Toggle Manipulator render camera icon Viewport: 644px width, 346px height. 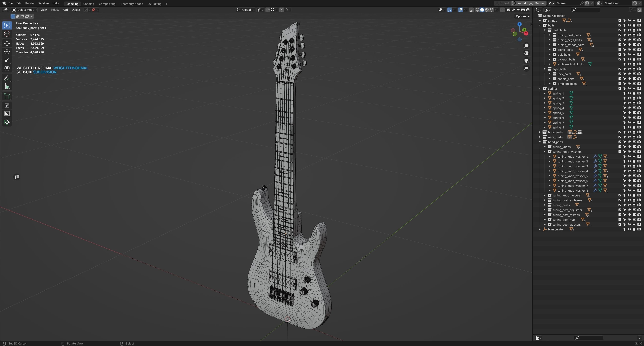click(639, 229)
